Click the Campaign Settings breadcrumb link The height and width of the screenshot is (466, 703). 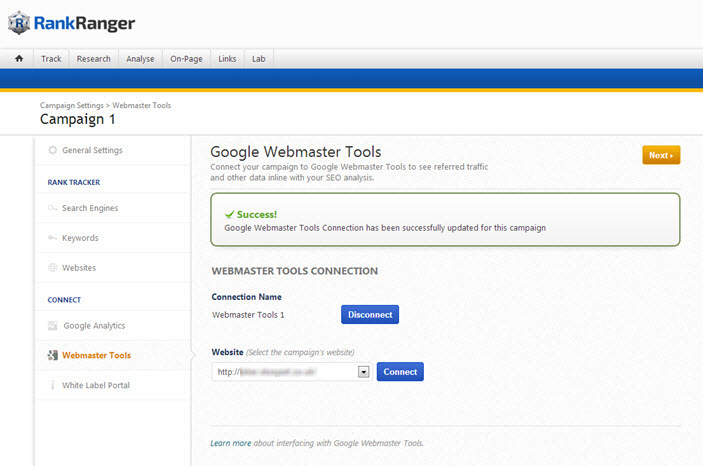[x=72, y=105]
